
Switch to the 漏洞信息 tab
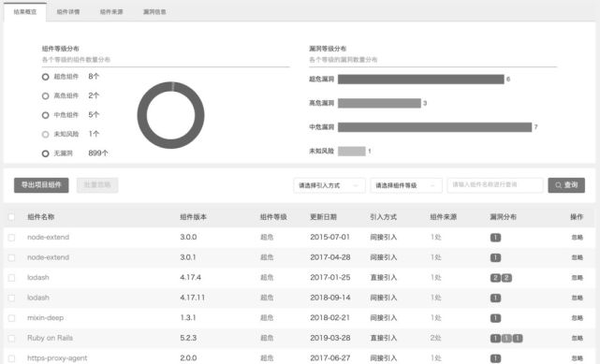pos(154,12)
